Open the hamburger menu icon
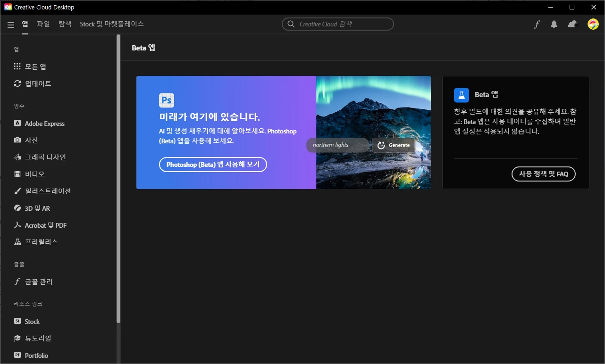605x364 pixels. [x=11, y=25]
